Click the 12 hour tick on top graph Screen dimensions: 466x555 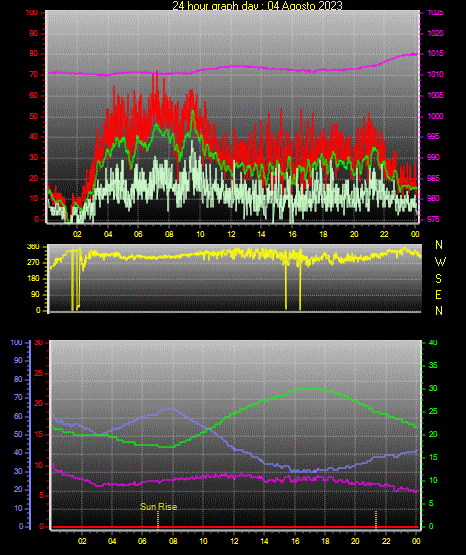click(x=231, y=234)
